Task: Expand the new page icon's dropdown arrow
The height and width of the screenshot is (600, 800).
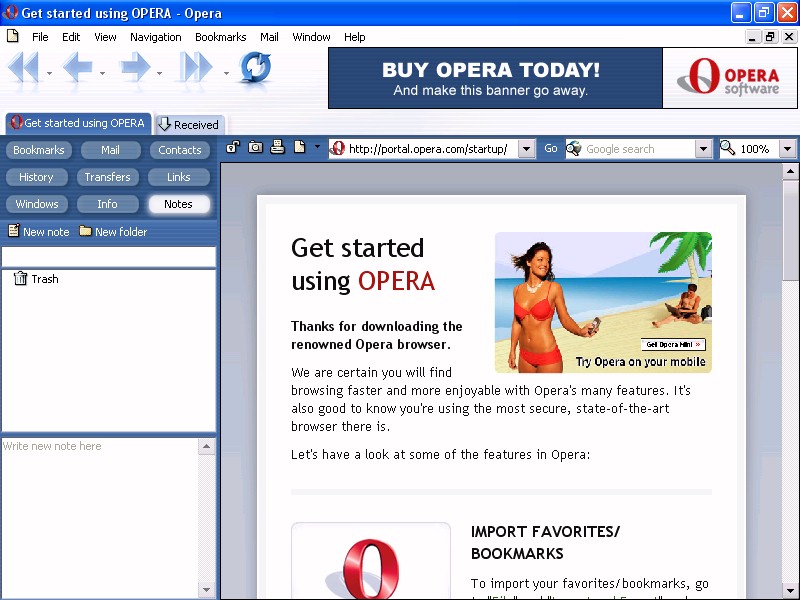Action: pyautogui.click(x=317, y=147)
